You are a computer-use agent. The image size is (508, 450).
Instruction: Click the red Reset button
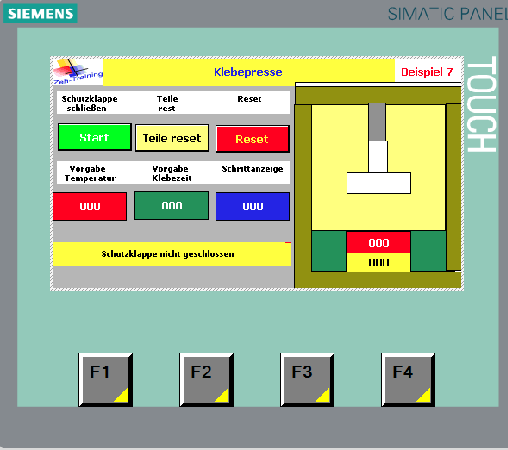click(x=253, y=139)
